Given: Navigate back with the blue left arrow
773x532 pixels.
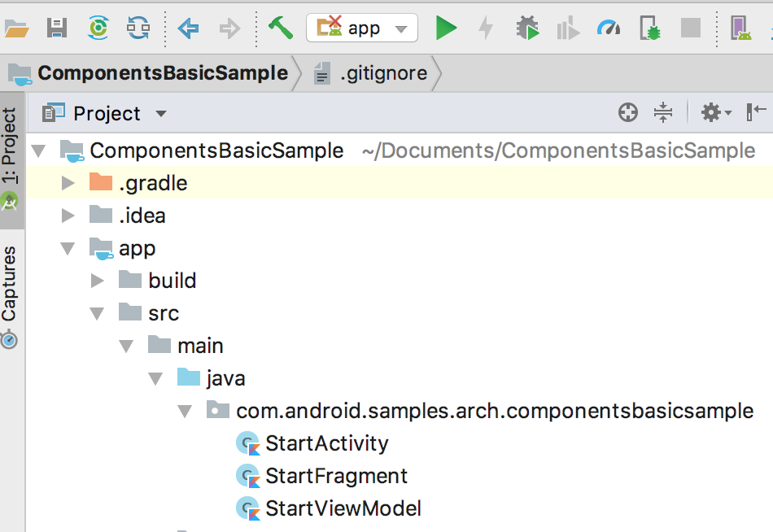Looking at the screenshot, I should (x=188, y=28).
